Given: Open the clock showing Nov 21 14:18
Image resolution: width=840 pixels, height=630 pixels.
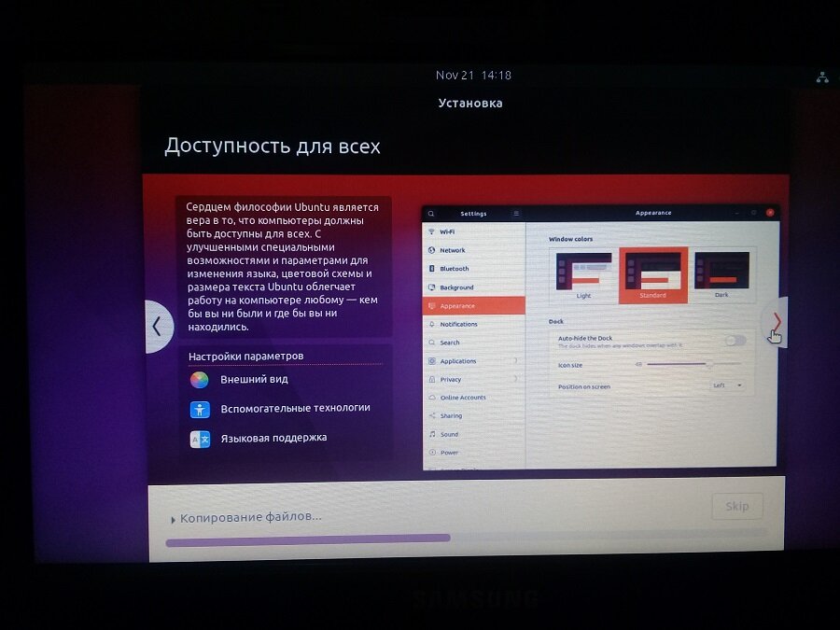Looking at the screenshot, I should click(473, 75).
